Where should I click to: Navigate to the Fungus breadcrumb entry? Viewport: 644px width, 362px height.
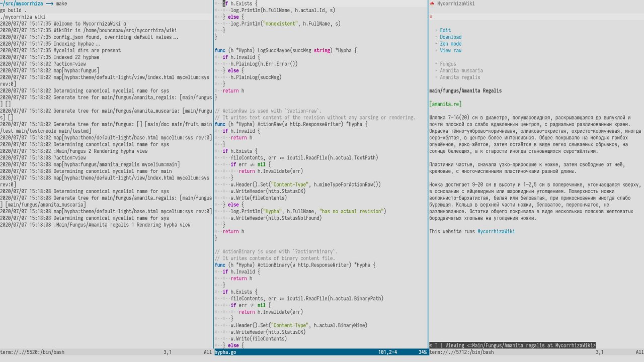[x=448, y=64]
